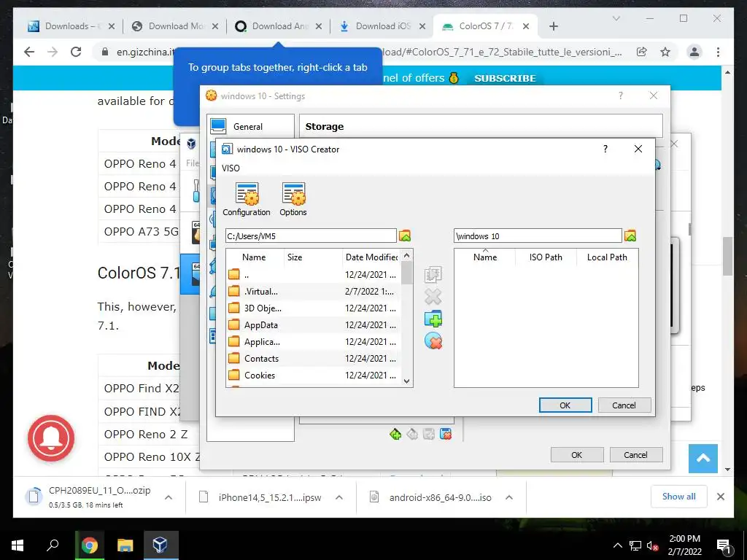Click the add-to-VISO copy icon
Image resolution: width=747 pixels, height=560 pixels.
click(x=433, y=274)
